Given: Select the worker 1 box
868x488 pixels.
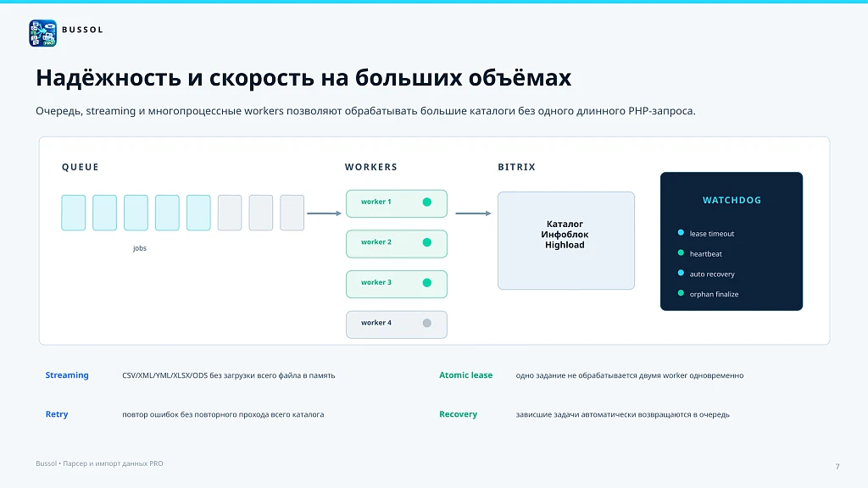Looking at the screenshot, I should click(397, 203).
